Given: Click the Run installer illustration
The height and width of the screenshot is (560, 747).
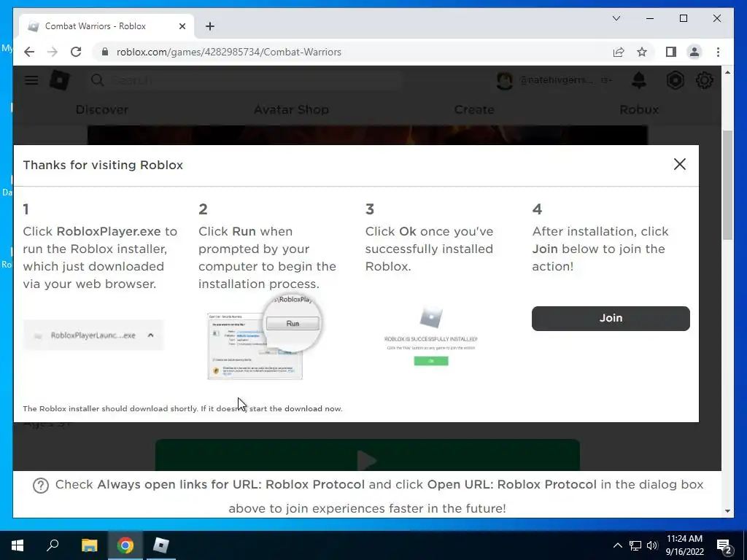Looking at the screenshot, I should click(265, 336).
